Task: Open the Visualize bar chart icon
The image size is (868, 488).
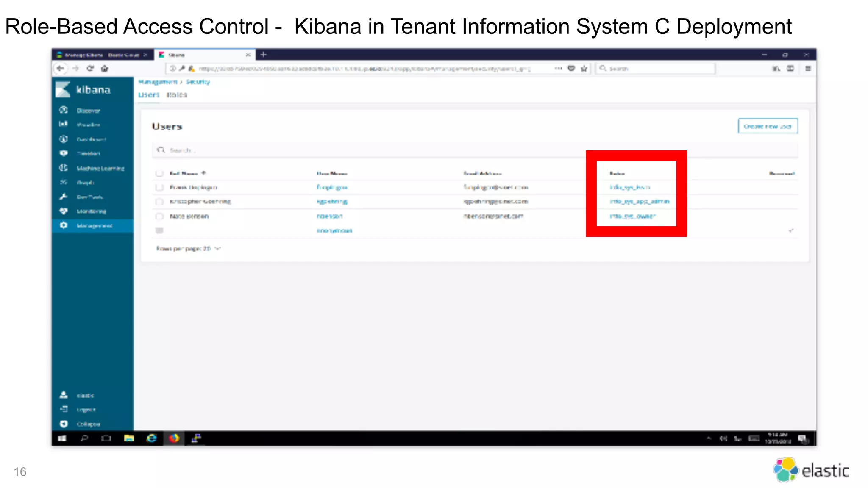Action: click(x=64, y=124)
